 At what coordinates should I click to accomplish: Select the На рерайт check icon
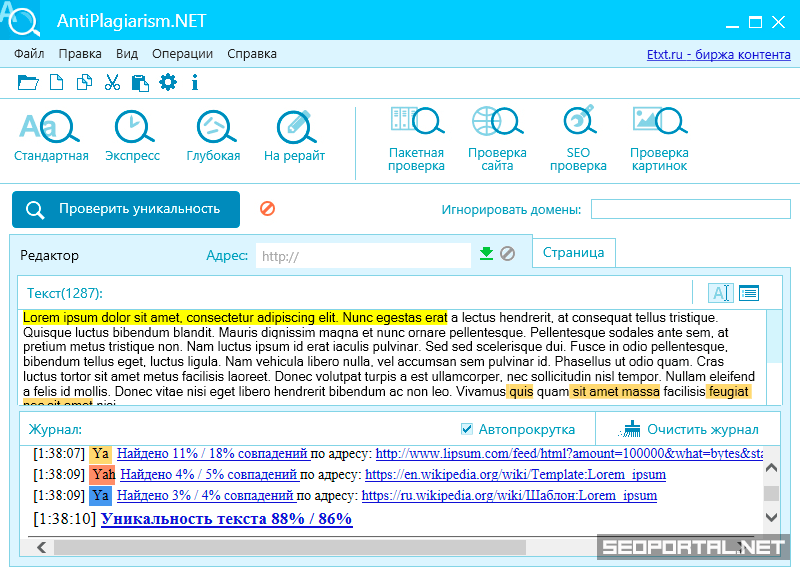click(x=294, y=135)
